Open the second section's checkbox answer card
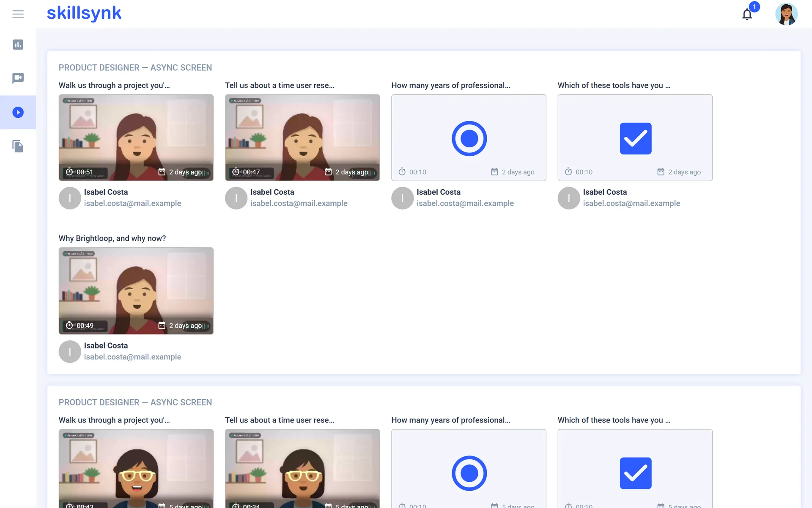Screen dimensions: 812x508 click(x=635, y=469)
